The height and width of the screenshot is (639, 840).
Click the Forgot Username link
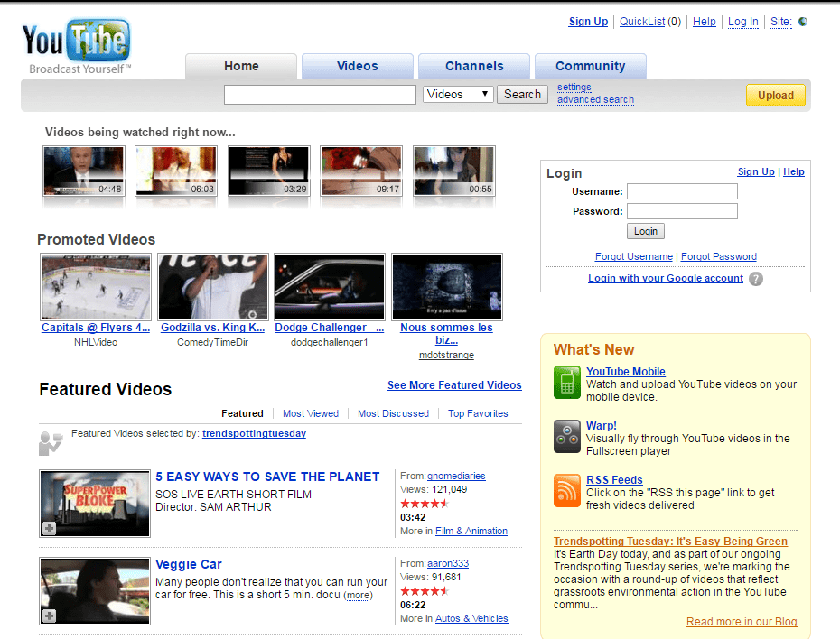point(634,256)
